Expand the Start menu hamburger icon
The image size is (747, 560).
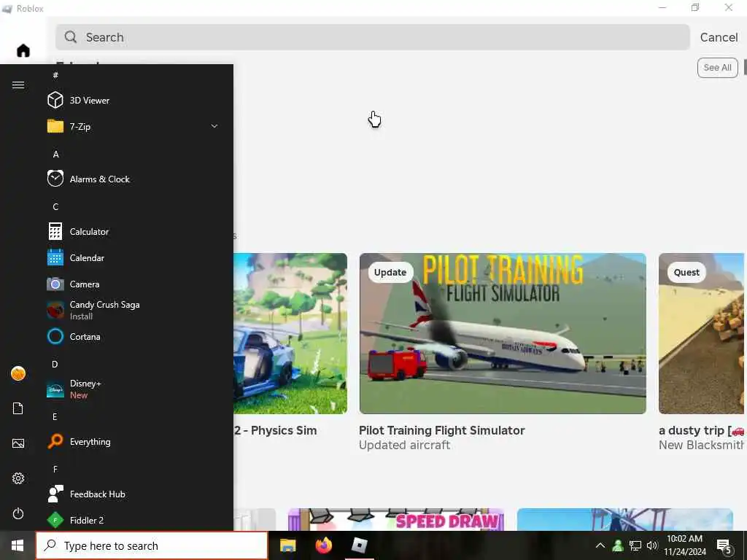(x=18, y=85)
